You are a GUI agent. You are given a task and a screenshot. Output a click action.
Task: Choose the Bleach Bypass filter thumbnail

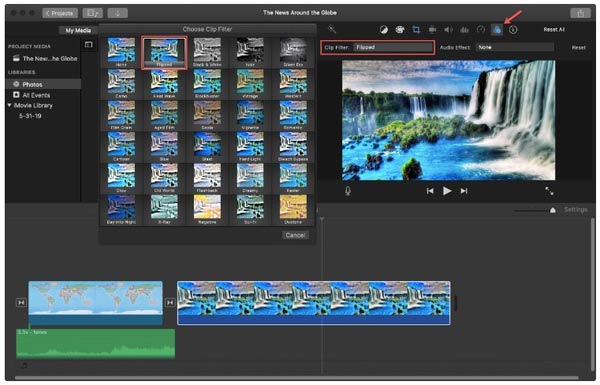(293, 146)
